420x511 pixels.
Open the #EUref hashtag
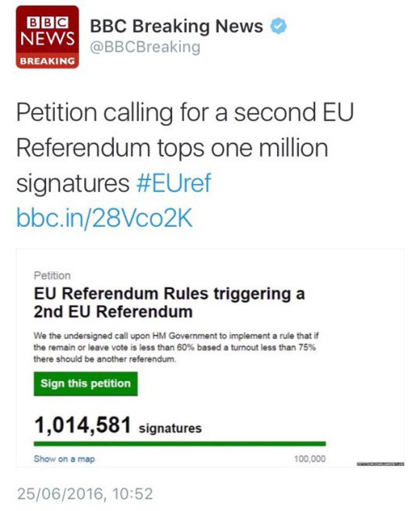(x=174, y=184)
